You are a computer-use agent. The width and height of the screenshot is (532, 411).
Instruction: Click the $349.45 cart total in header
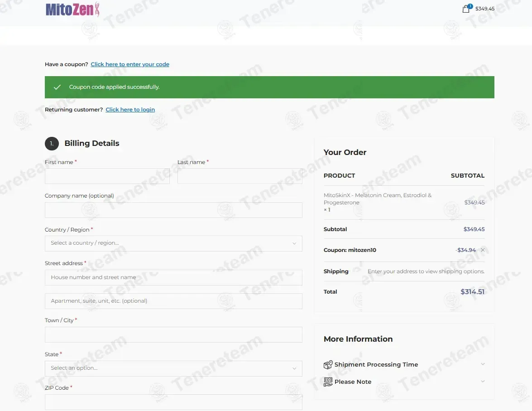point(485,9)
